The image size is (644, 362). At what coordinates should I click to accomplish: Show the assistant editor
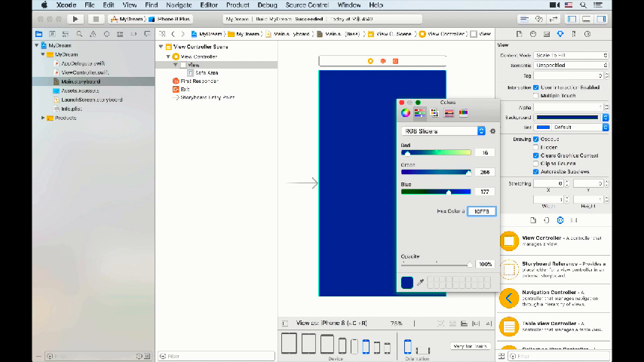point(539,19)
